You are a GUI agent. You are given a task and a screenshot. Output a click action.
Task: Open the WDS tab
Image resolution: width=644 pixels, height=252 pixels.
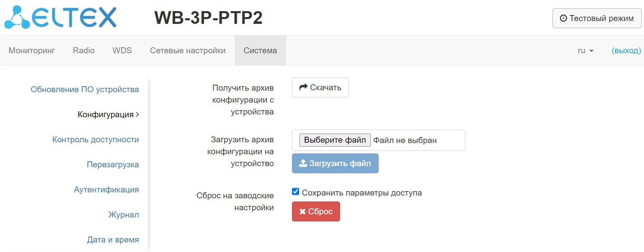[122, 50]
